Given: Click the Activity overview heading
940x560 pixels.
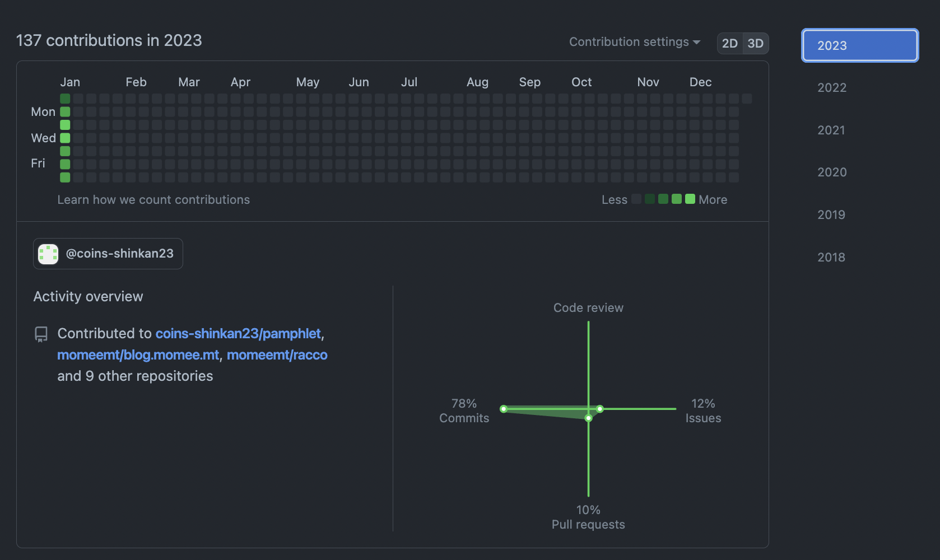Looking at the screenshot, I should click(88, 297).
